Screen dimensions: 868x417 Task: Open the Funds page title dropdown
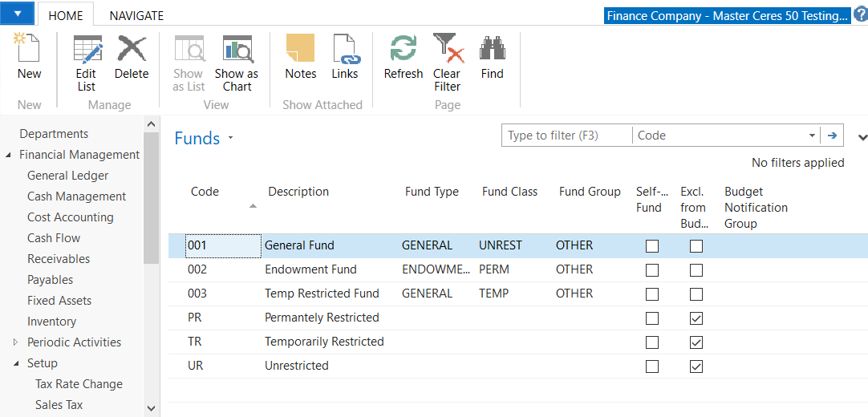pos(230,138)
